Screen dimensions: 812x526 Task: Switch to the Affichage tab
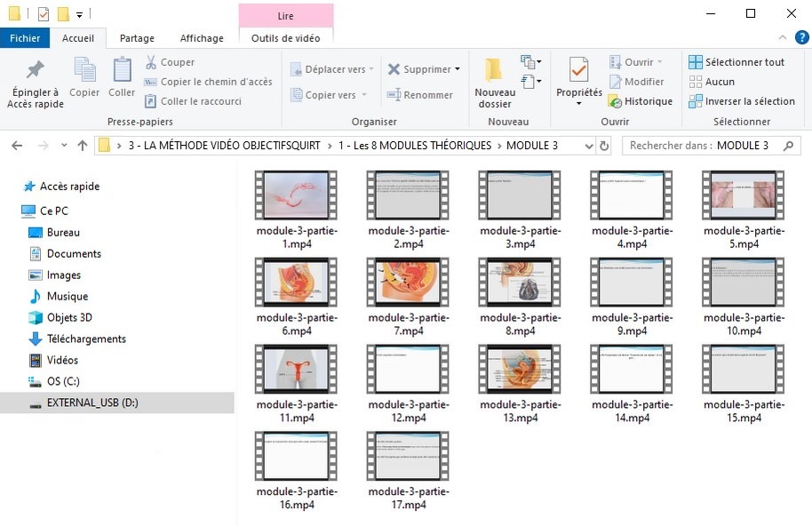[x=202, y=38]
